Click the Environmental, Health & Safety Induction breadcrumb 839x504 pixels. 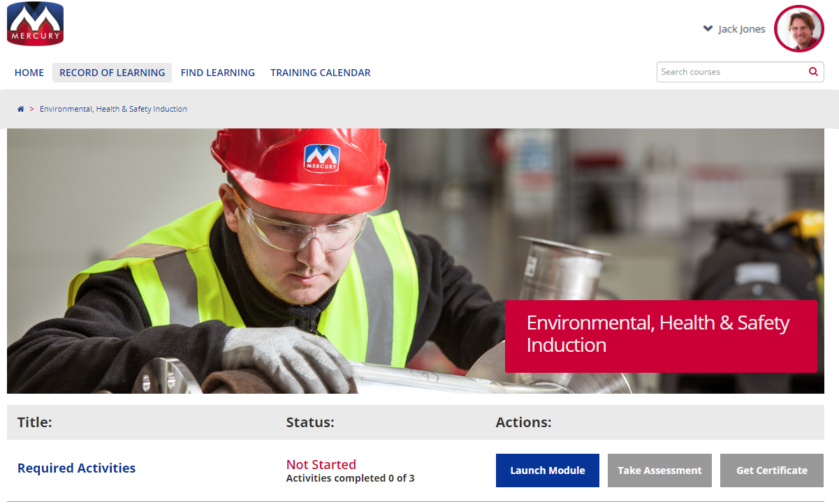coord(113,109)
